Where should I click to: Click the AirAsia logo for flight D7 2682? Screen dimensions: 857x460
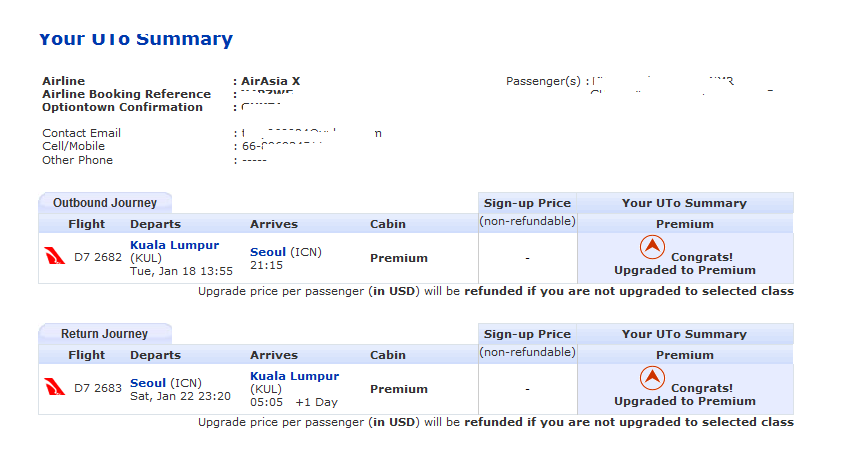click(54, 256)
